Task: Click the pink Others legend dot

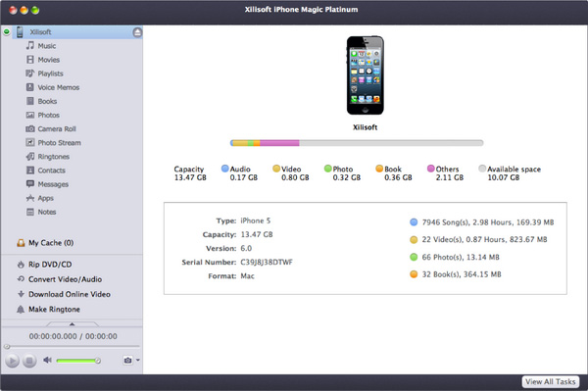Action: point(431,169)
